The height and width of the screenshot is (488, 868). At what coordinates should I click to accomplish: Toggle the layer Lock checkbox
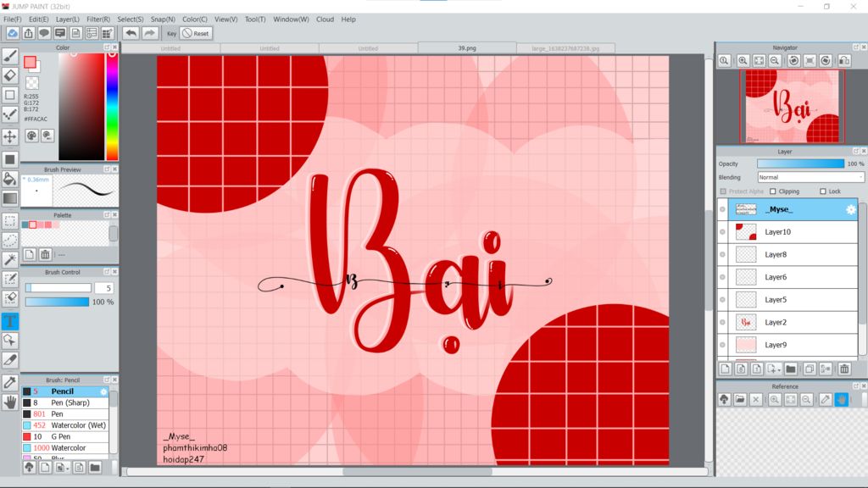point(822,191)
